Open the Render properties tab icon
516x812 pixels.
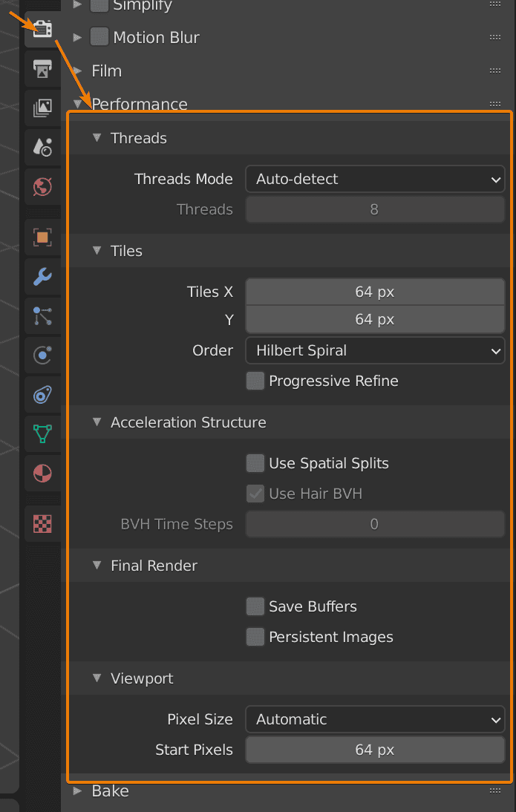click(42, 30)
